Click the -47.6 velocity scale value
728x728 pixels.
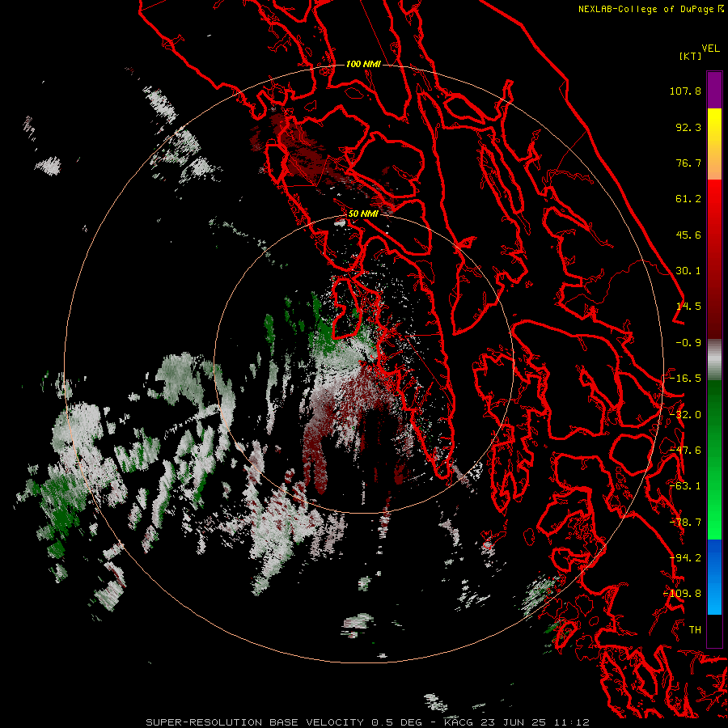685,451
